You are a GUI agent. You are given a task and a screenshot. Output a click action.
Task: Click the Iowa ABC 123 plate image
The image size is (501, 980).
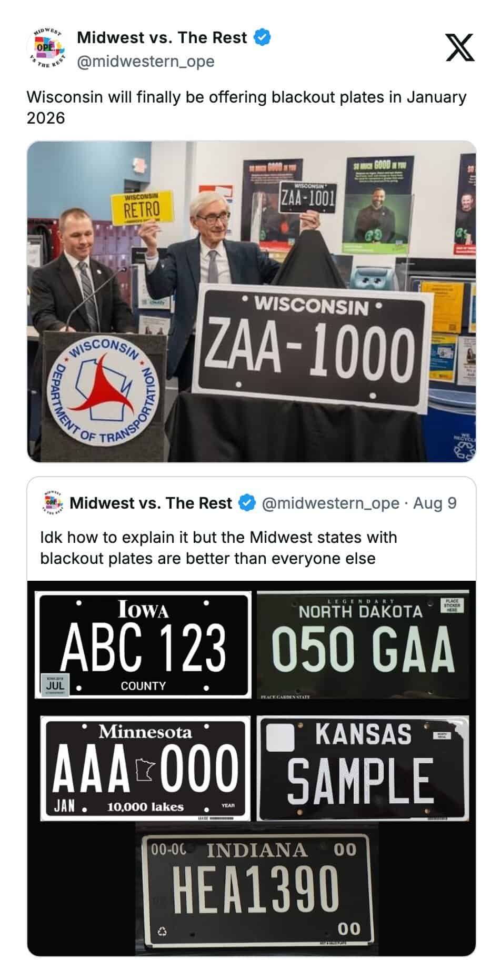(x=143, y=644)
